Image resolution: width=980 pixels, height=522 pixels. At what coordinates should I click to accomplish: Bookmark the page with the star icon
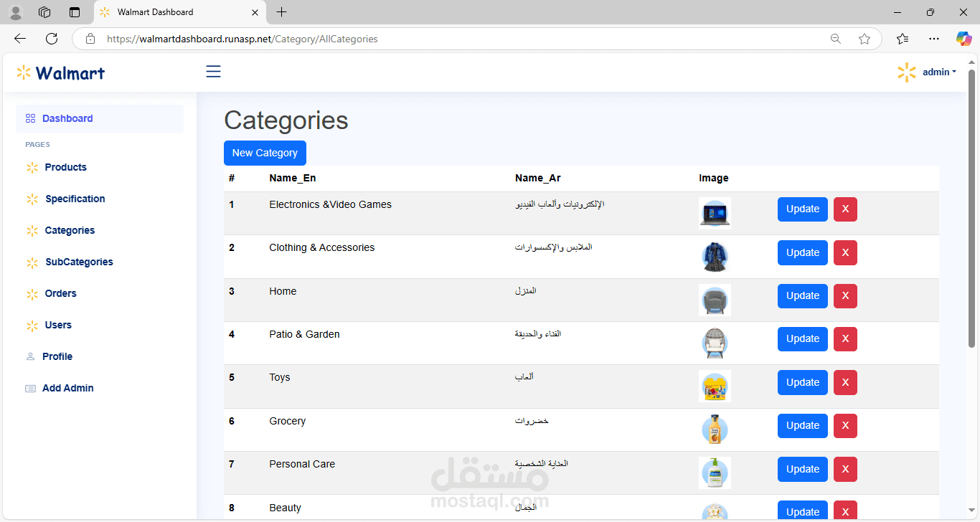(864, 39)
